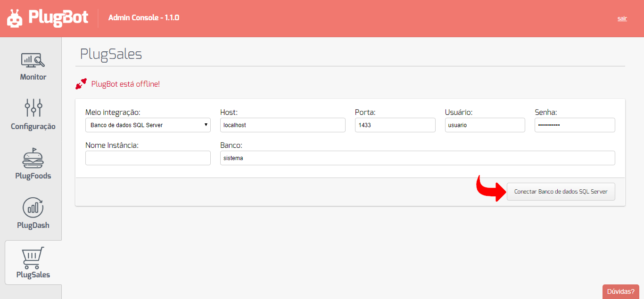Switch to the Monitor tab label
The width and height of the screenshot is (644, 299).
coord(33,77)
